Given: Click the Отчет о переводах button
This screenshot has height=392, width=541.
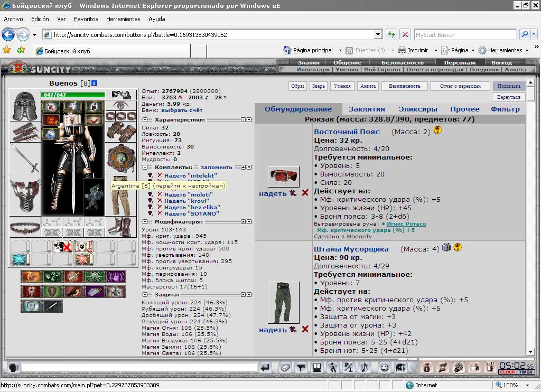Looking at the screenshot, I should point(460,86).
